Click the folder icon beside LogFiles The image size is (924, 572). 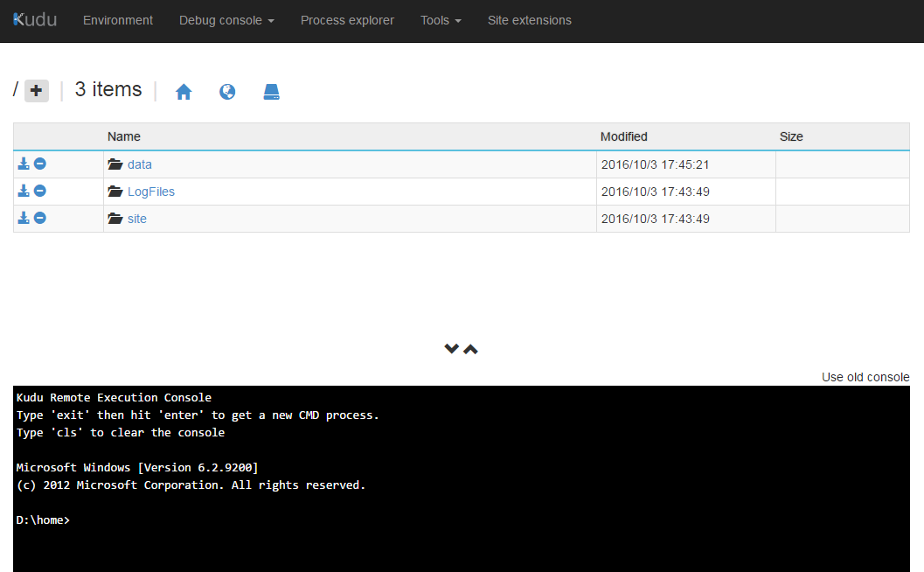tap(115, 191)
